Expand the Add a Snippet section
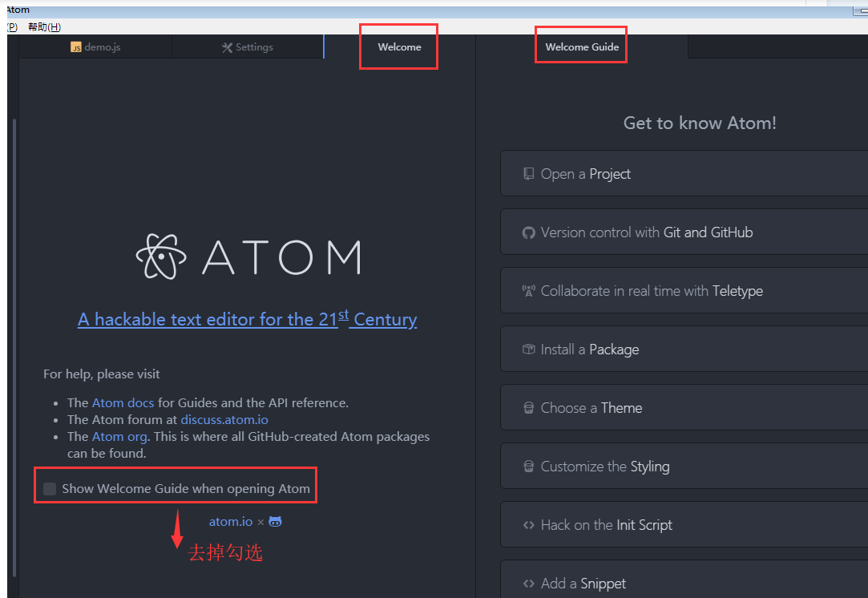868x598 pixels. (684, 580)
